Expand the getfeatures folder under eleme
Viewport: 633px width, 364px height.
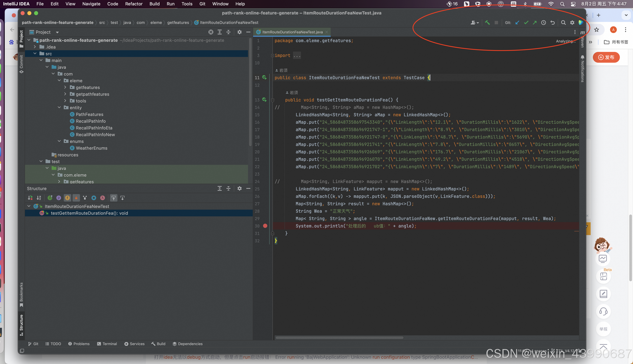[x=65, y=87]
